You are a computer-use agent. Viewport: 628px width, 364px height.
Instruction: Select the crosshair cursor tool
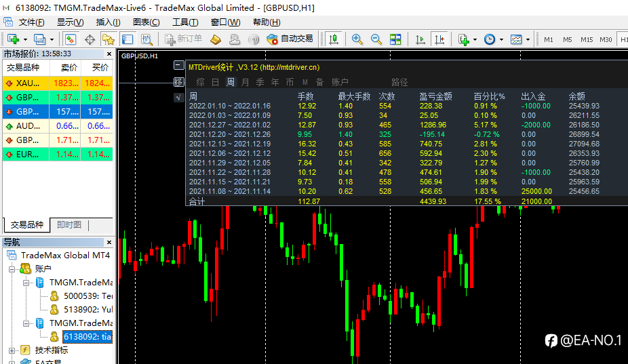tap(90, 39)
